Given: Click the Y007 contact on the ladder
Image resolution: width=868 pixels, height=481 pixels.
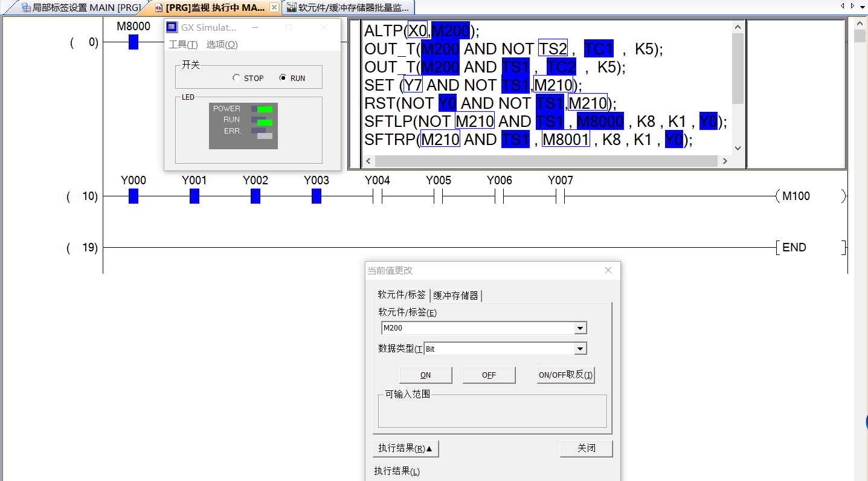Looking at the screenshot, I should coord(560,196).
